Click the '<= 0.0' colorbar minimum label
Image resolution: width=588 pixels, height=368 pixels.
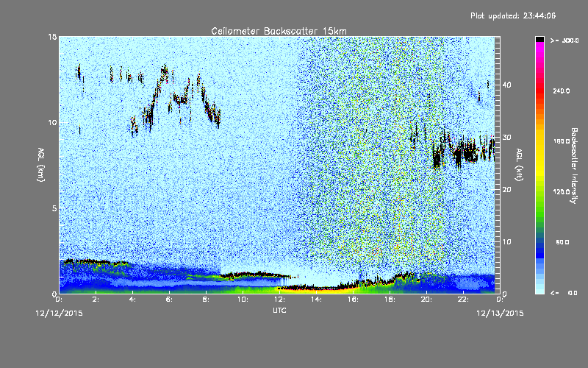click(564, 292)
